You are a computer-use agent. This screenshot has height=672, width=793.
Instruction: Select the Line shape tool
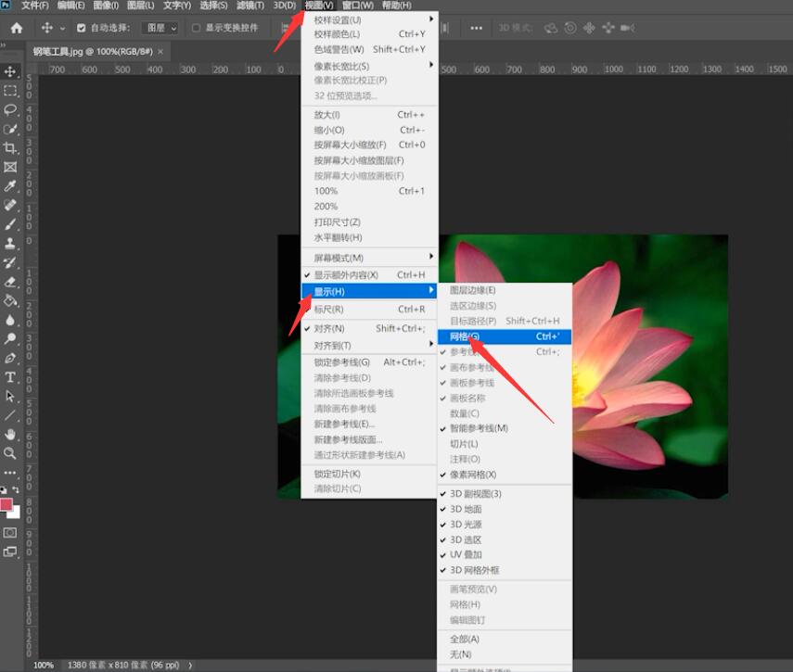click(x=10, y=415)
